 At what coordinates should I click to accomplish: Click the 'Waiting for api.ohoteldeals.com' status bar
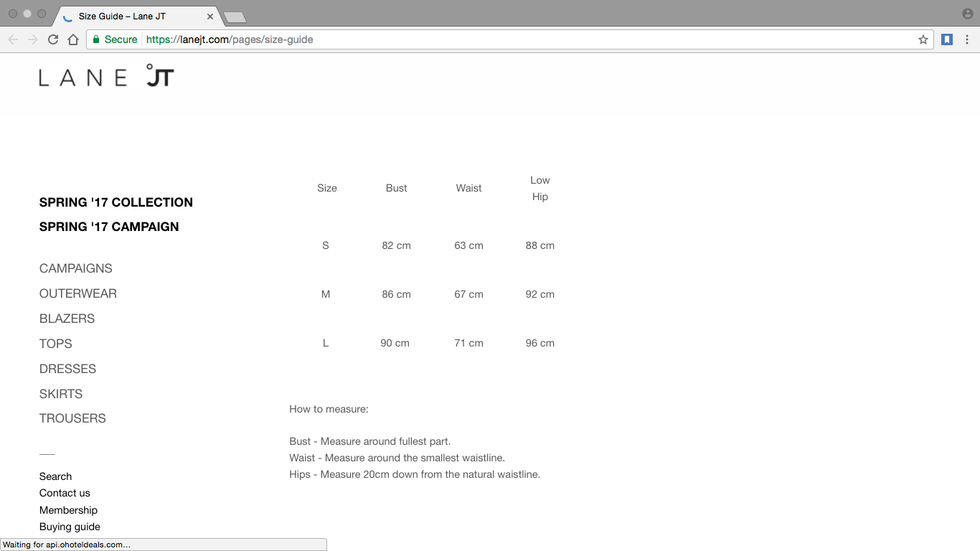164,545
